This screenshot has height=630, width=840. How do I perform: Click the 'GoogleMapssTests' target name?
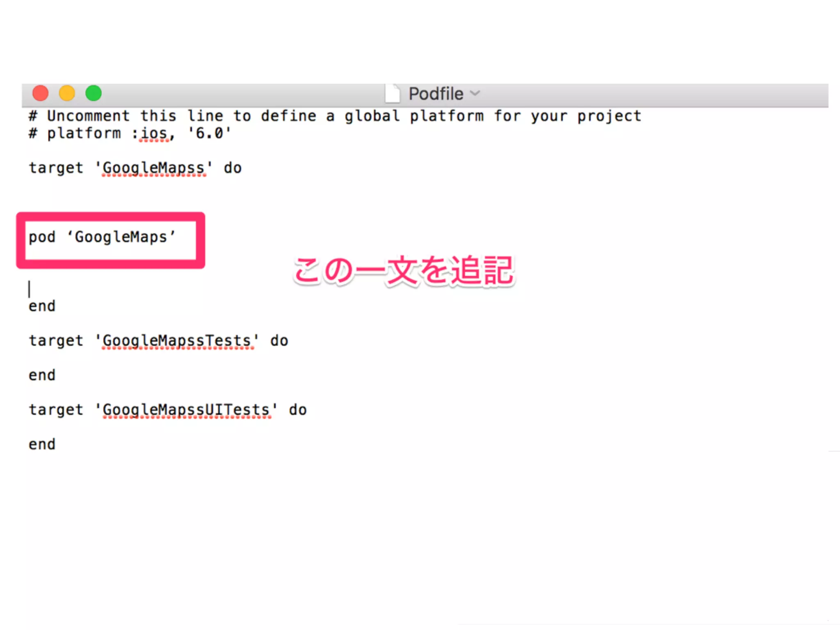[176, 341]
